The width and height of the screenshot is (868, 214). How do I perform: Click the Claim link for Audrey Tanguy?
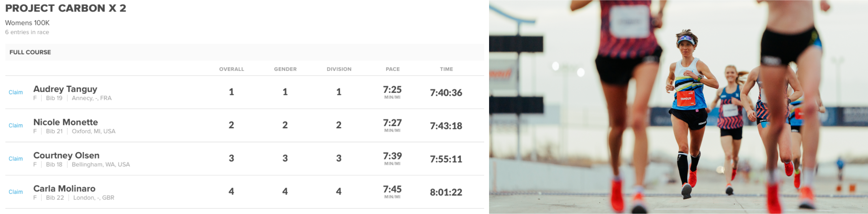point(16,92)
